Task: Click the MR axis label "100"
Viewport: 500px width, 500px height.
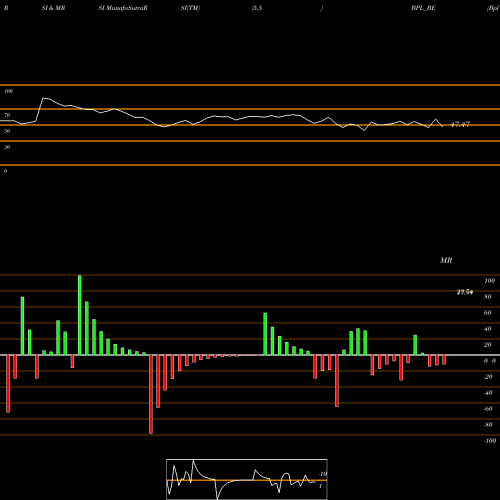Action: 489,281
